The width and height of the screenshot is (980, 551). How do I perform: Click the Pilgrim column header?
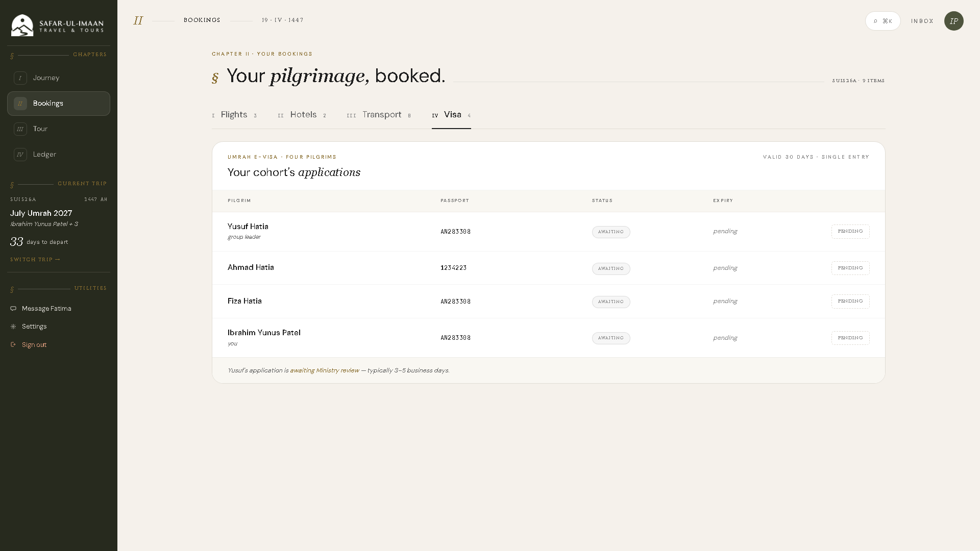click(x=239, y=201)
